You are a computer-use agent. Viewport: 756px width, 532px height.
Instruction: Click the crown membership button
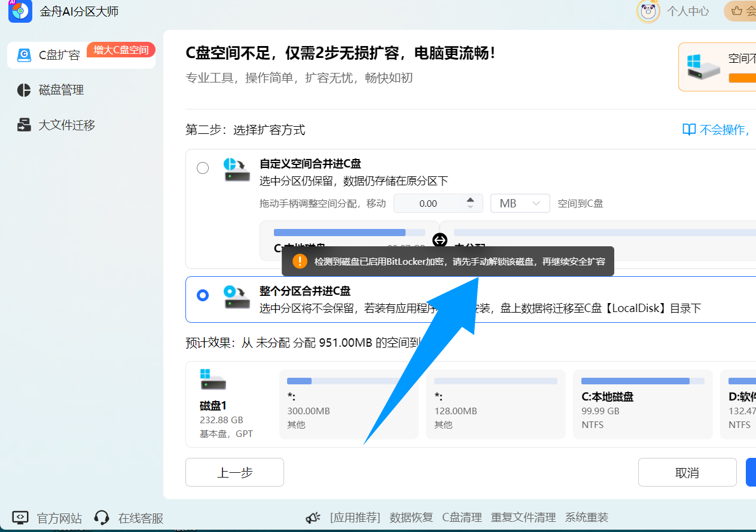[x=740, y=11]
